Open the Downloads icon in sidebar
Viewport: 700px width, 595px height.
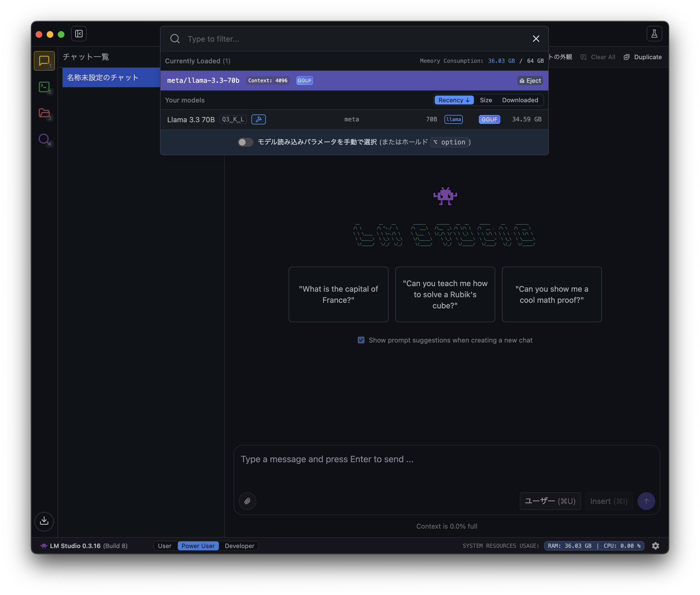44,521
